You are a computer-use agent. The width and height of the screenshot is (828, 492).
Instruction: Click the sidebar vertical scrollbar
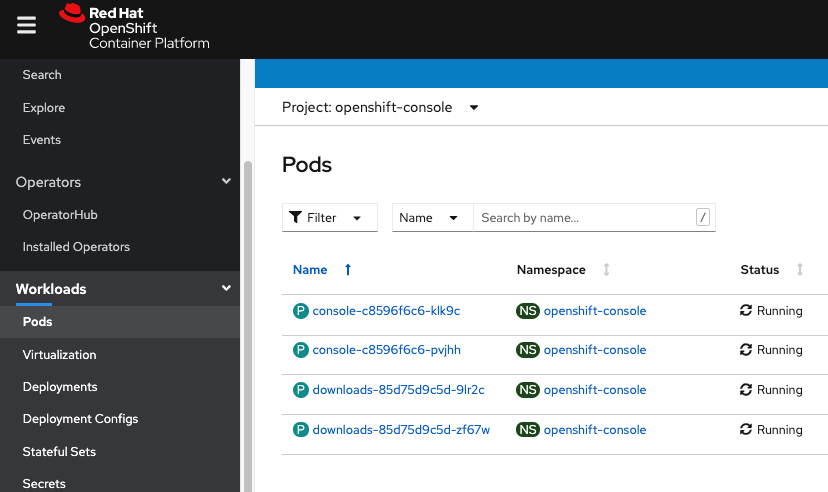[x=248, y=320]
